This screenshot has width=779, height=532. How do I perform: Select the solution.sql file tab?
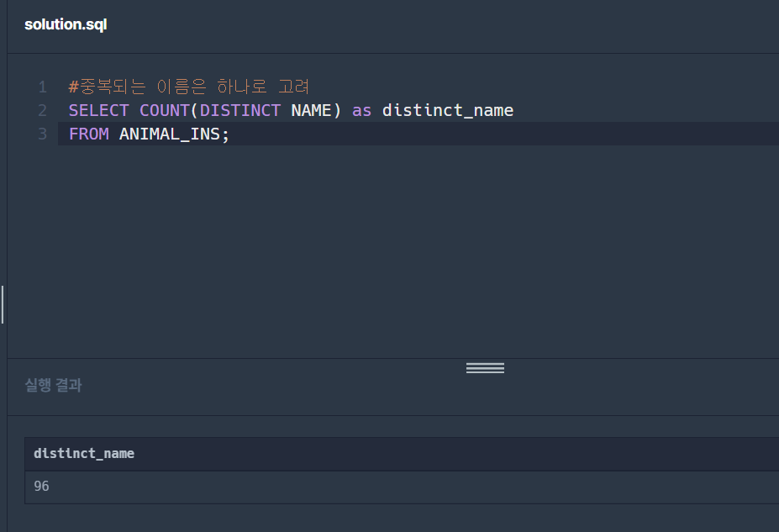[66, 24]
